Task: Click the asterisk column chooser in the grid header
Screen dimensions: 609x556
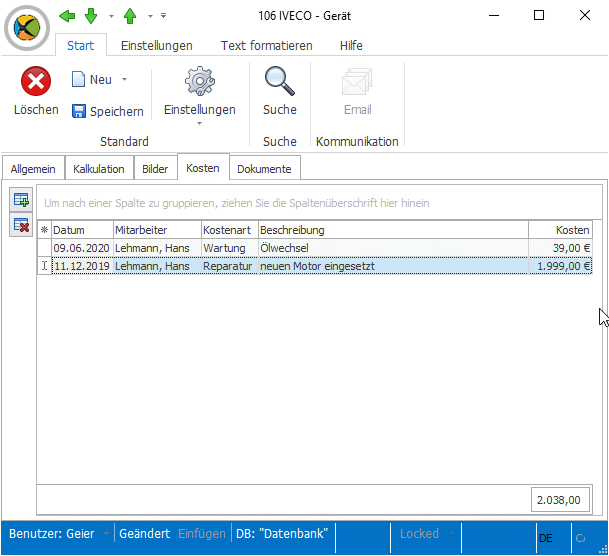Action: point(44,230)
